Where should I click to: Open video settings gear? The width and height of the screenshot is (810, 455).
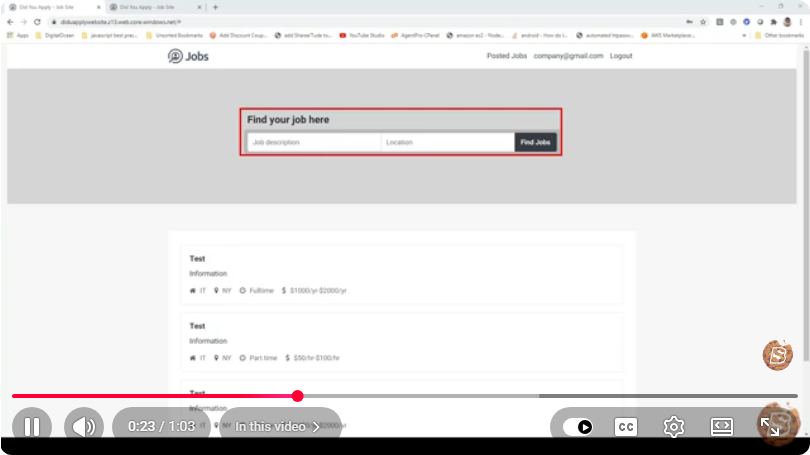(674, 427)
